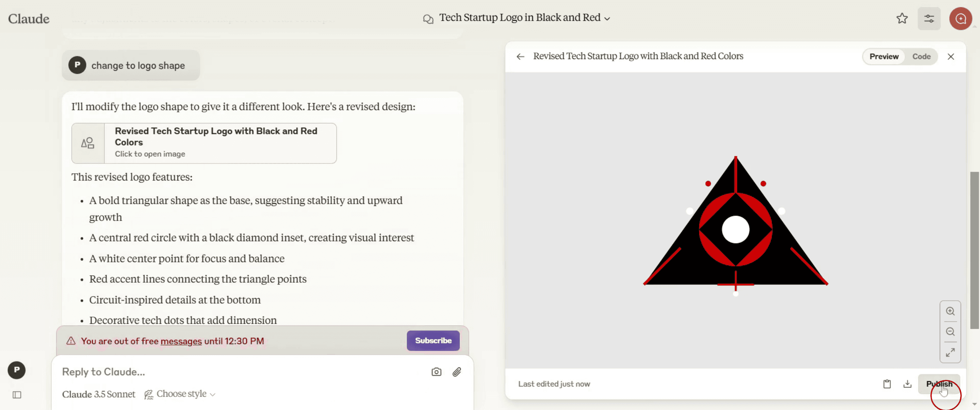Copy artifact with clipboard icon
Screen dimensions: 980x410
click(x=887, y=384)
